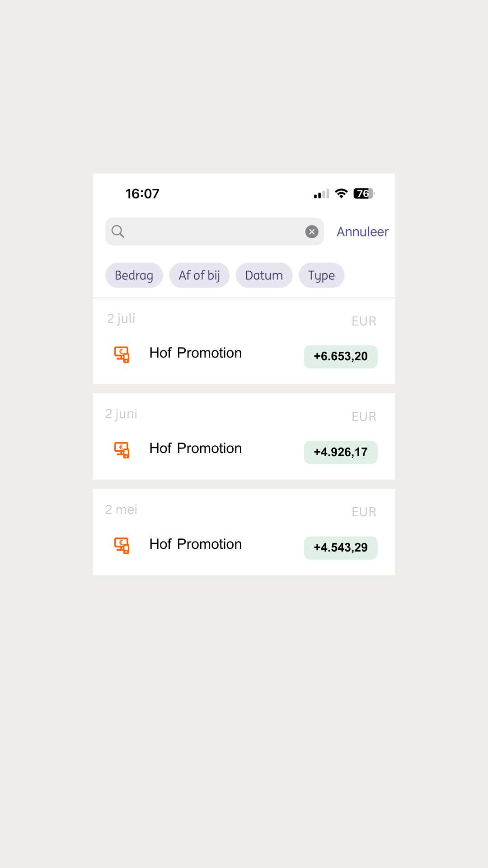Screen dimensions: 488x868
Task: Tap the +4.926,17 amount badge
Action: click(x=341, y=452)
